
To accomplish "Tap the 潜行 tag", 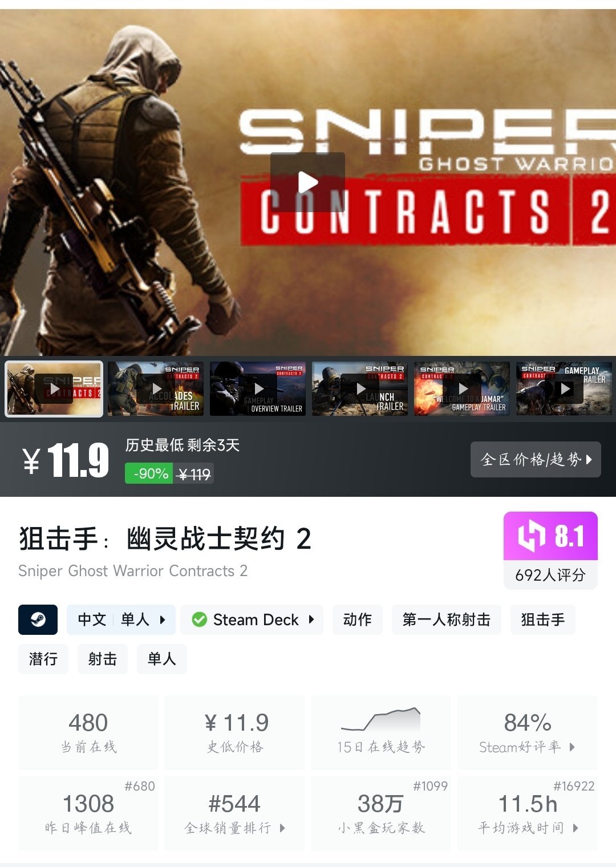I will pos(43,659).
